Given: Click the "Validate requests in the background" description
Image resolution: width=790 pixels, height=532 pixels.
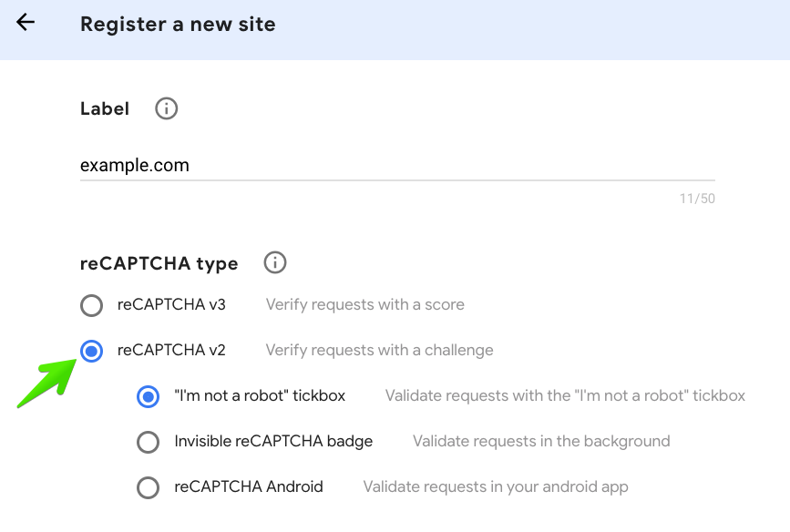Looking at the screenshot, I should pyautogui.click(x=541, y=441).
